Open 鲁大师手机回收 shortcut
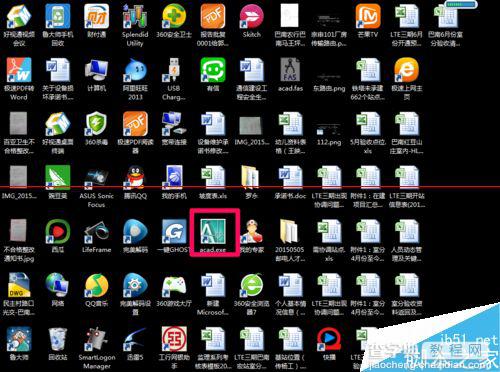This screenshot has width=500, height=372. point(58,16)
